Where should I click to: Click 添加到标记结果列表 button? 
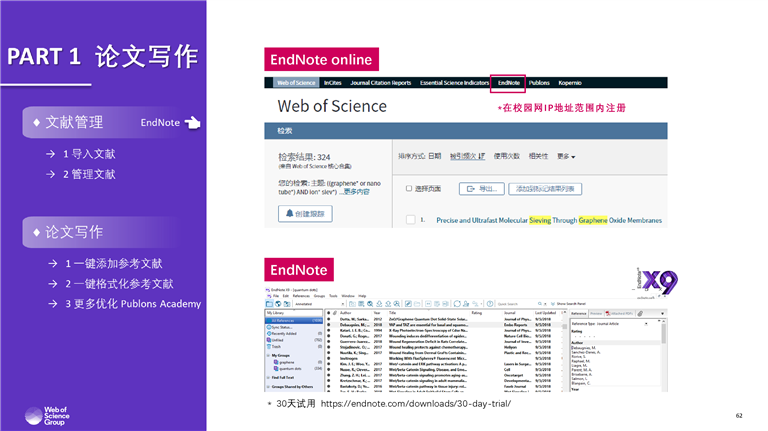pos(545,189)
